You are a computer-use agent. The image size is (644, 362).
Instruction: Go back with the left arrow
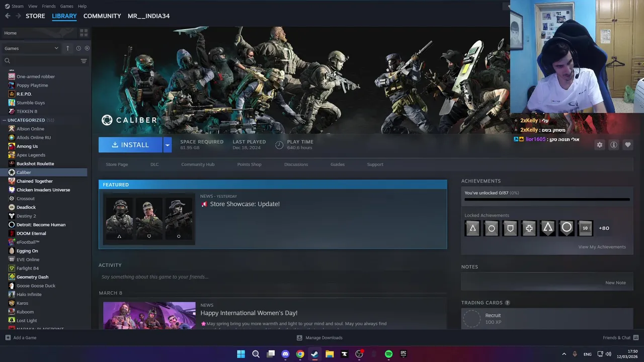pos(8,16)
